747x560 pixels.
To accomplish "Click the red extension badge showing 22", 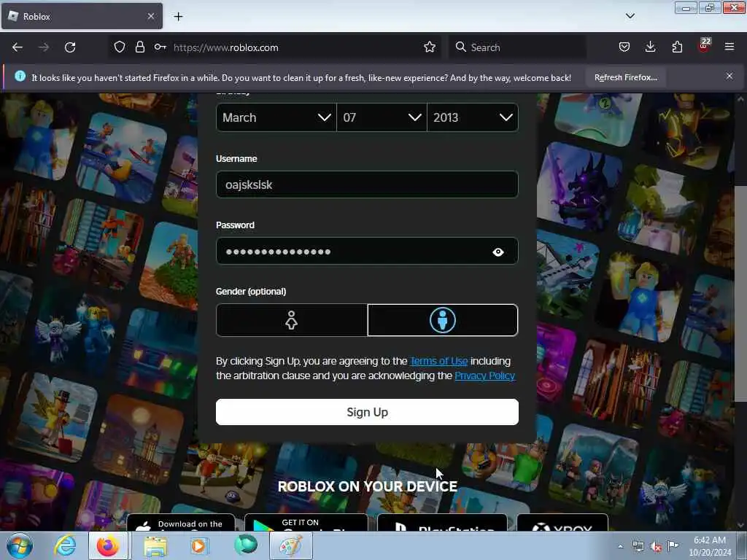I will (x=704, y=46).
